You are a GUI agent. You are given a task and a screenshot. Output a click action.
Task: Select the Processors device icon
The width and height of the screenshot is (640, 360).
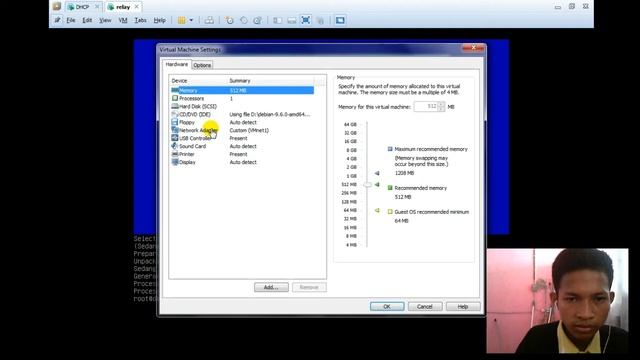tap(175, 98)
